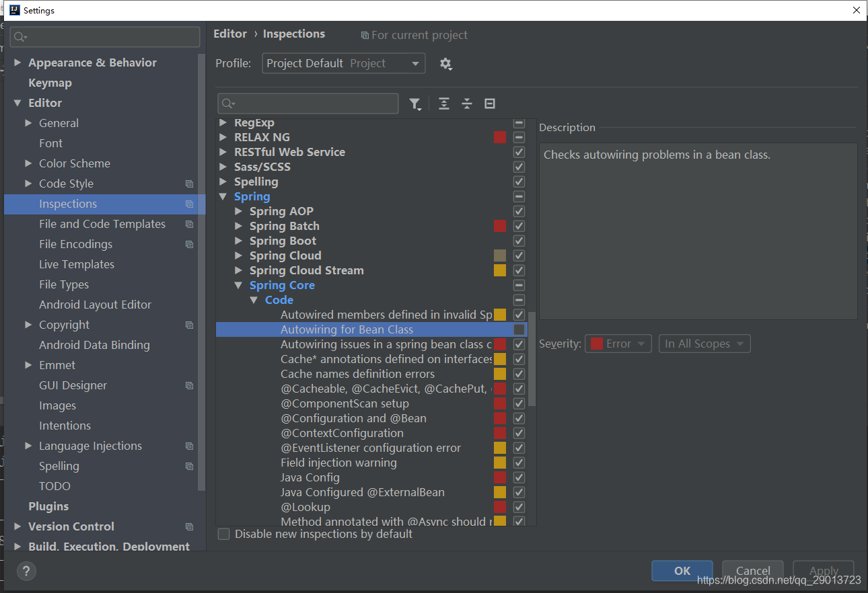Toggle the Field injection warning checkbox

(x=519, y=463)
